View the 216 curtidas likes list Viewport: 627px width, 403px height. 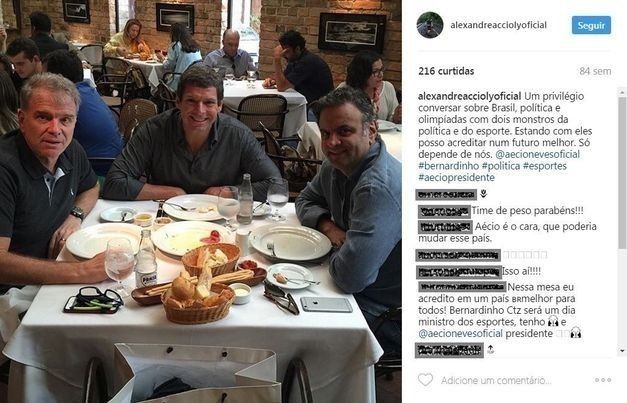pos(446,71)
